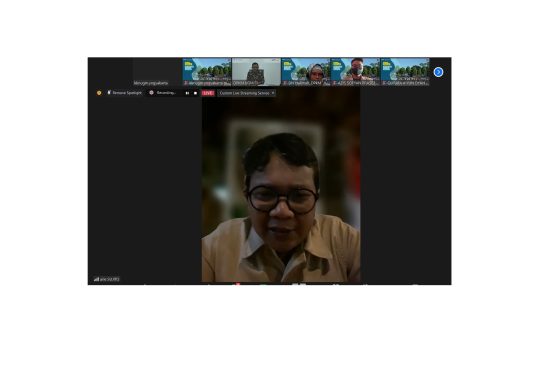Select the masked participant thumbnail

pos(355,72)
